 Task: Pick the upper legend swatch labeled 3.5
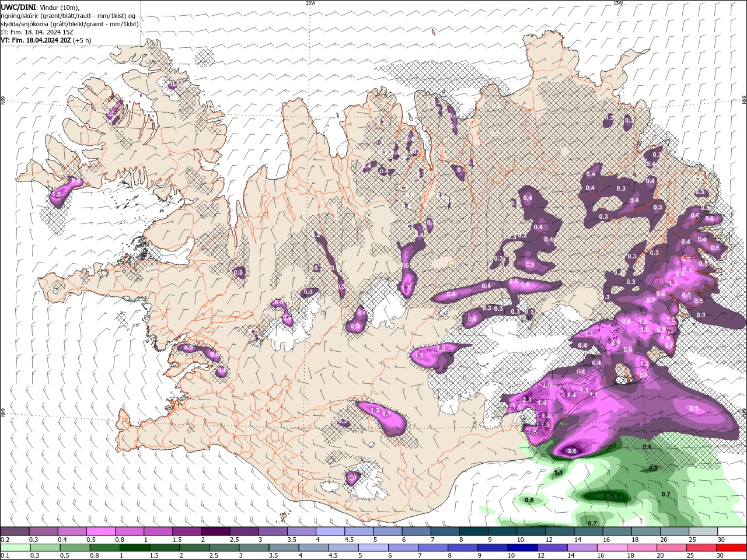point(302,531)
